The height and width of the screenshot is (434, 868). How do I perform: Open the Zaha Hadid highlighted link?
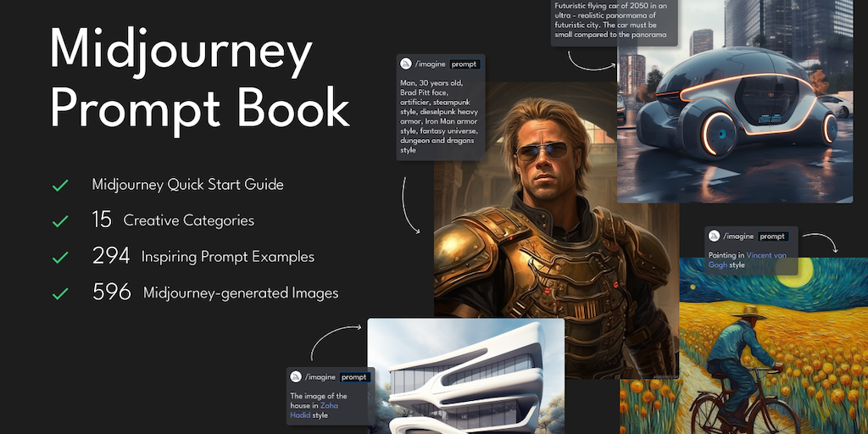(x=314, y=410)
